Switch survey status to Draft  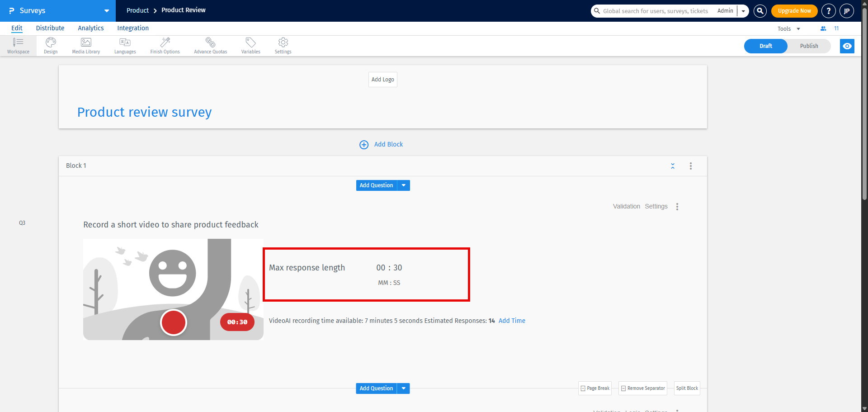pos(766,46)
